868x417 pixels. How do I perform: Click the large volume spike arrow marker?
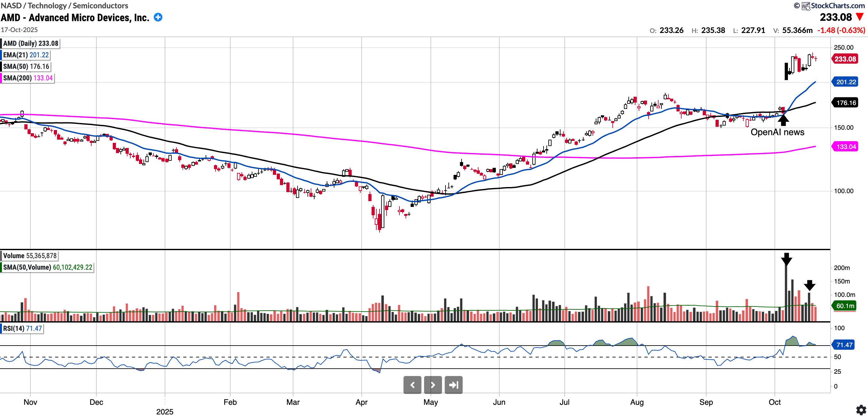[786, 259]
